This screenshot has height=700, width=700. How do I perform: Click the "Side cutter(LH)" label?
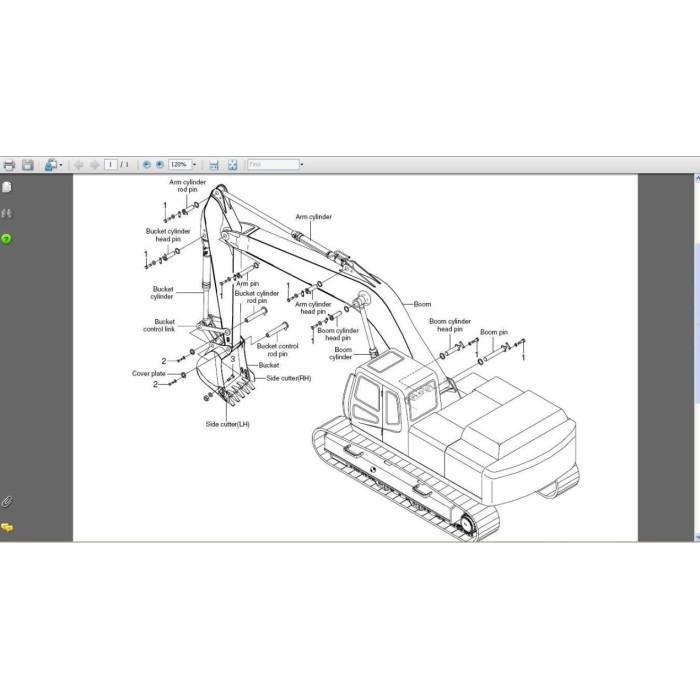[x=227, y=424]
